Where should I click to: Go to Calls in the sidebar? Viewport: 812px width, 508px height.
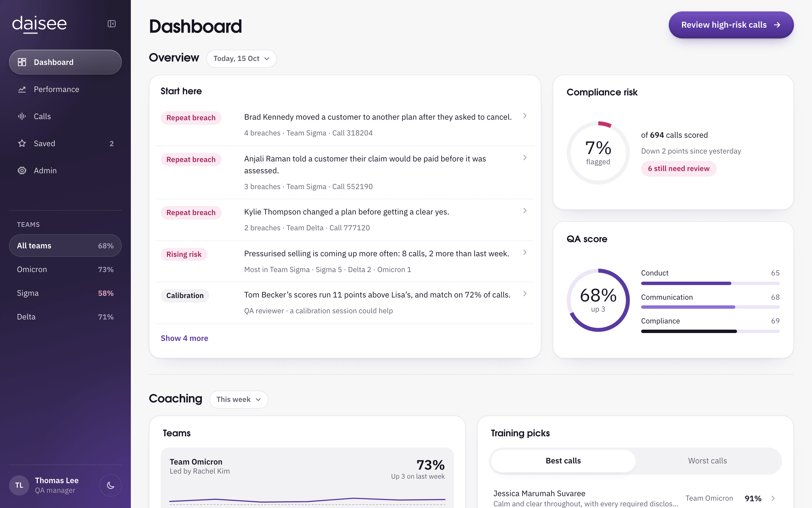click(65, 116)
